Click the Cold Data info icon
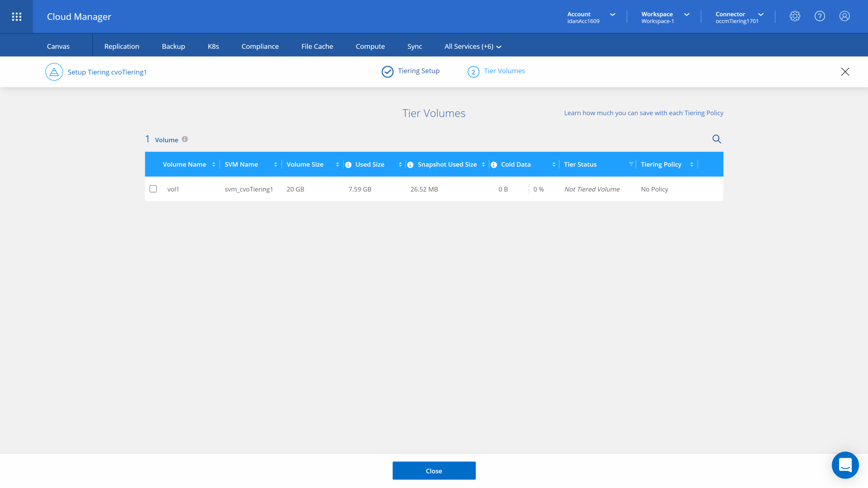The image size is (868, 488). tap(494, 165)
